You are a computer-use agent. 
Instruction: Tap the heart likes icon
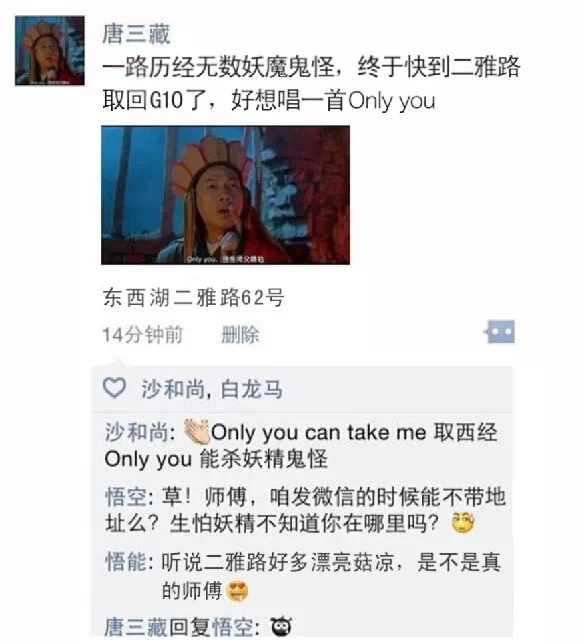(x=114, y=388)
